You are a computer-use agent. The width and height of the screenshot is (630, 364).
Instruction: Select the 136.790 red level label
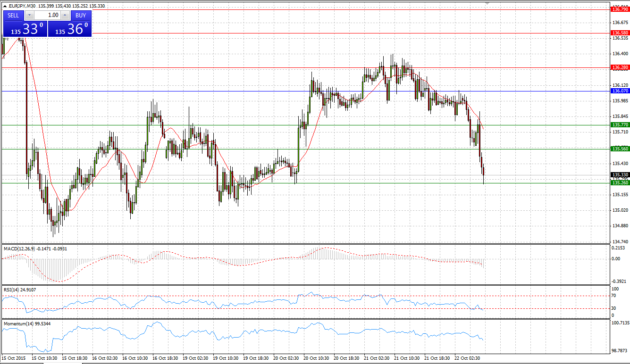tap(620, 9)
